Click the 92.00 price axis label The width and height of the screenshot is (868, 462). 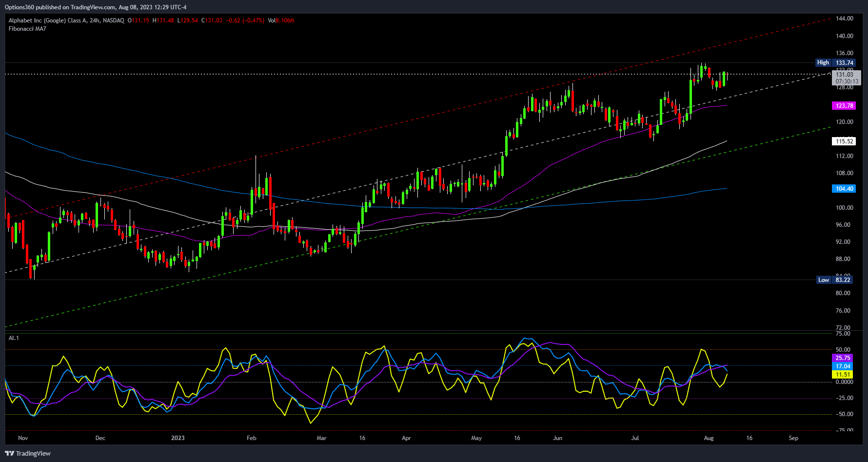point(843,242)
